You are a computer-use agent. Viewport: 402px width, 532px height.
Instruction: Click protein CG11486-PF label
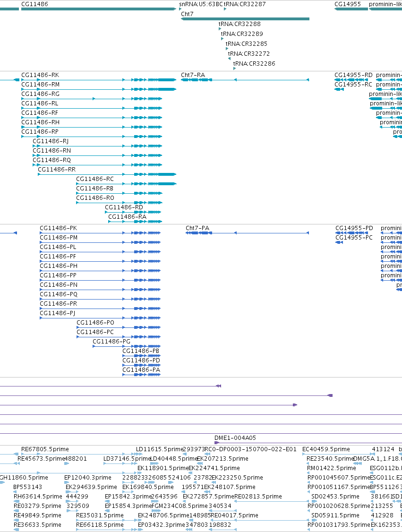pos(58,257)
